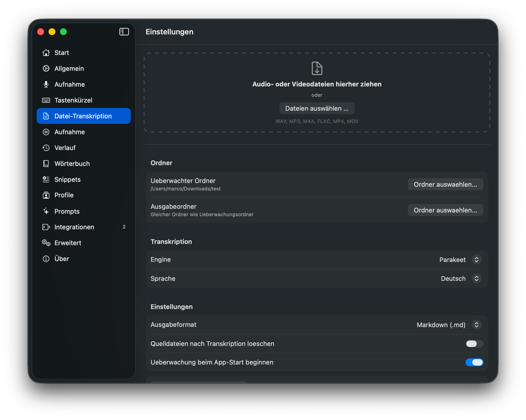The image size is (526, 420).
Task: Click the clock icon next to Verlauf
Action: click(46, 148)
